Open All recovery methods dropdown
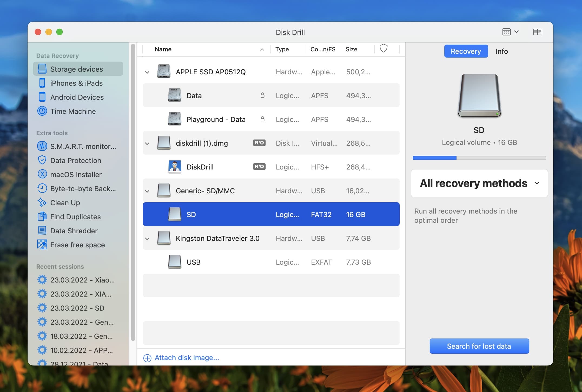582x392 pixels. [x=479, y=183]
